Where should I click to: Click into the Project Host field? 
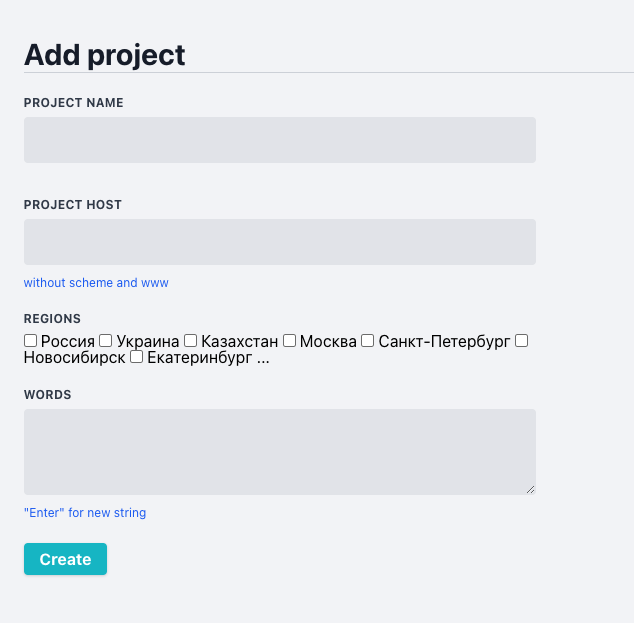280,242
